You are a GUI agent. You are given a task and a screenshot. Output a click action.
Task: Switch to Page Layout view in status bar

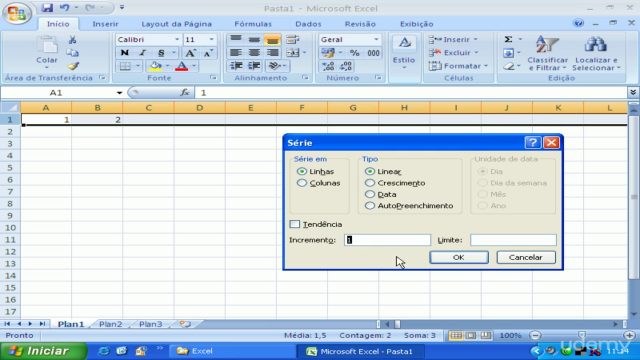coord(471,335)
